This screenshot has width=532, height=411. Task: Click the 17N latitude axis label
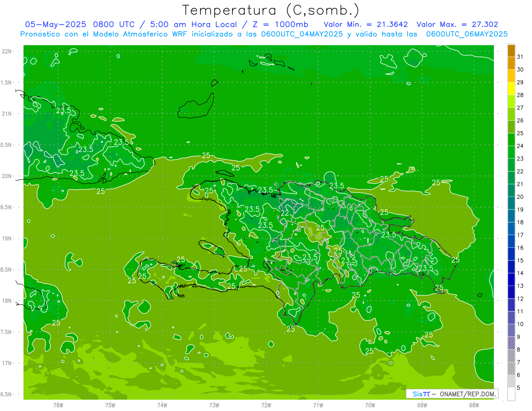[7, 363]
